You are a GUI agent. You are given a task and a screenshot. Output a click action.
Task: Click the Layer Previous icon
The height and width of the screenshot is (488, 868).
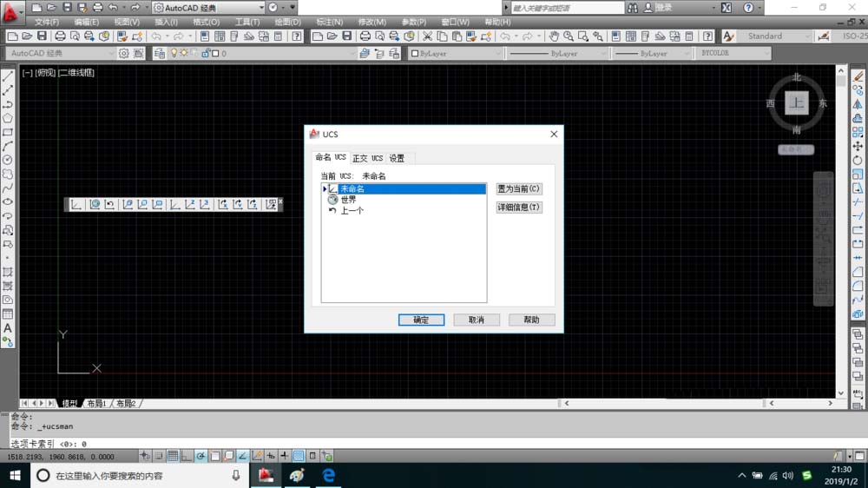pyautogui.click(x=379, y=53)
